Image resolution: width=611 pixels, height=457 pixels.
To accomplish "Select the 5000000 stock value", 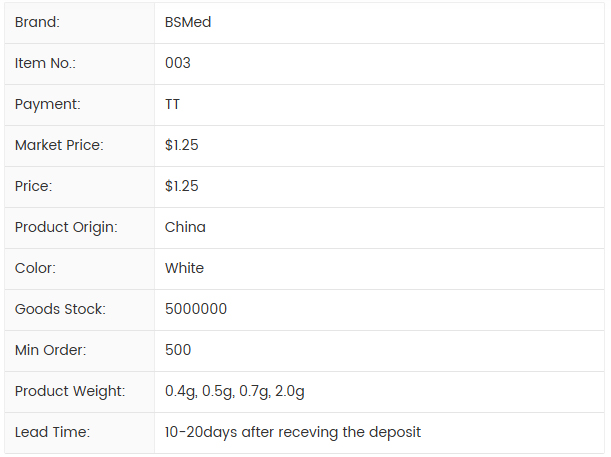I will [196, 309].
